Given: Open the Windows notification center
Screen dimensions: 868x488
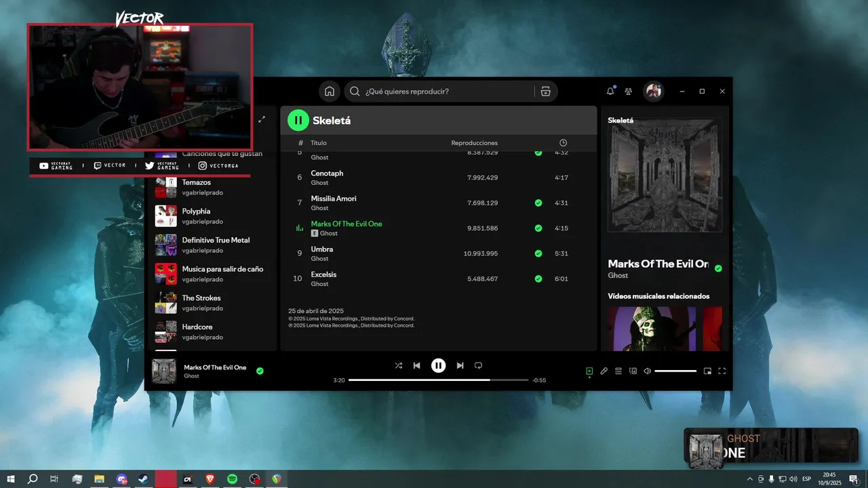Looking at the screenshot, I should (854, 479).
